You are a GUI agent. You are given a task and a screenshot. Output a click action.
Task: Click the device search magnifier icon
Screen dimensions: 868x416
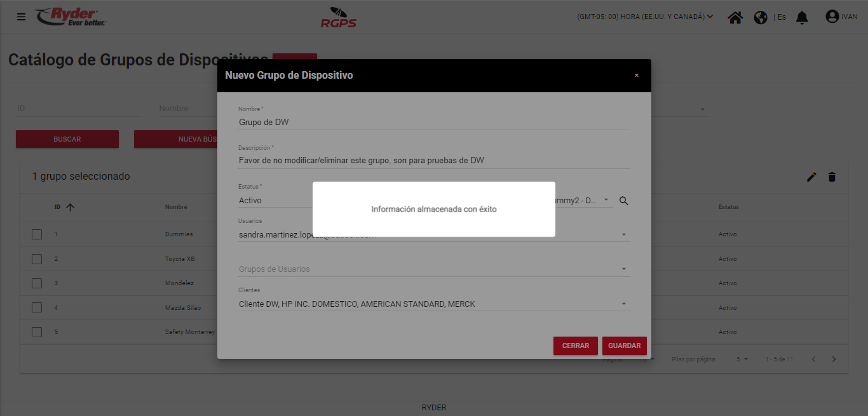click(x=623, y=201)
